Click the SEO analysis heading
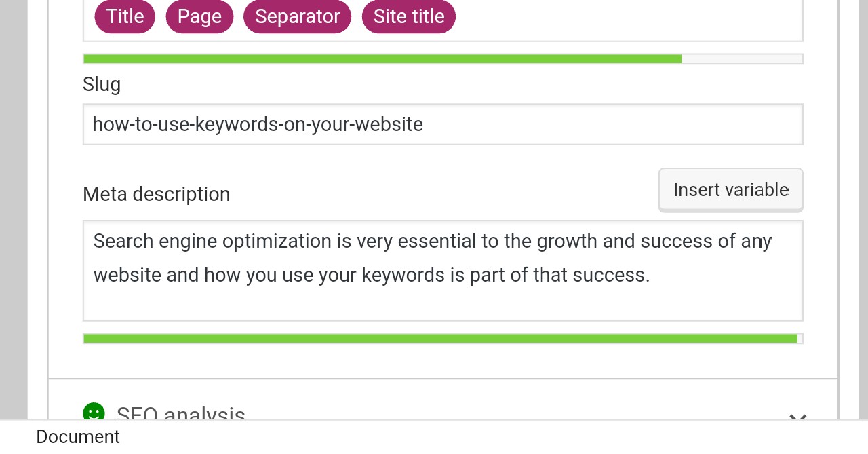Image resolution: width=868 pixels, height=454 pixels. (180, 415)
